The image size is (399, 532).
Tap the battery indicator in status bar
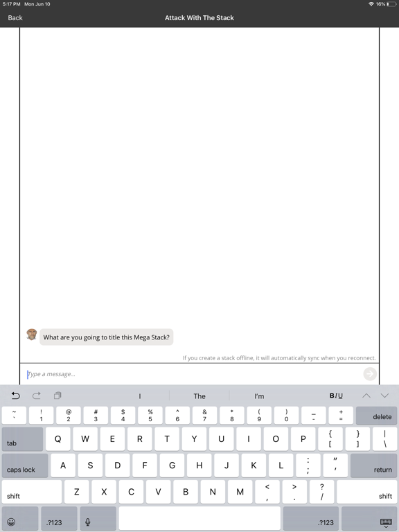click(x=391, y=4)
